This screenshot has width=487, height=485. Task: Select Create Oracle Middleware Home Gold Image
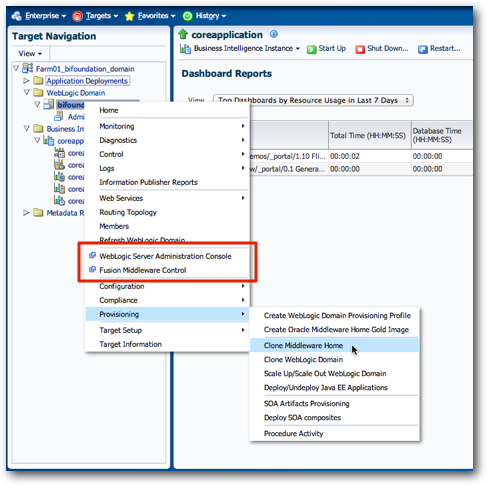click(x=334, y=329)
